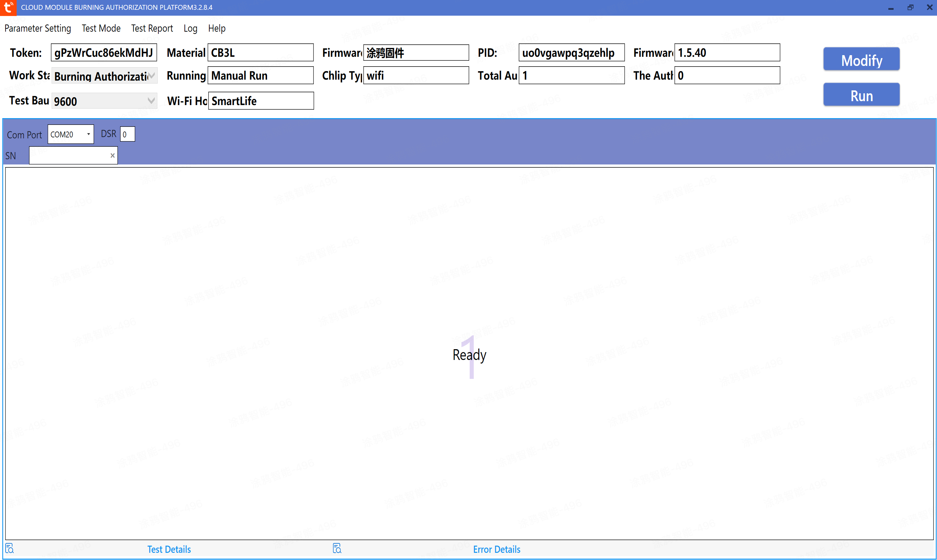This screenshot has height=560, width=937.
Task: Open the Error Details link
Action: tap(497, 549)
